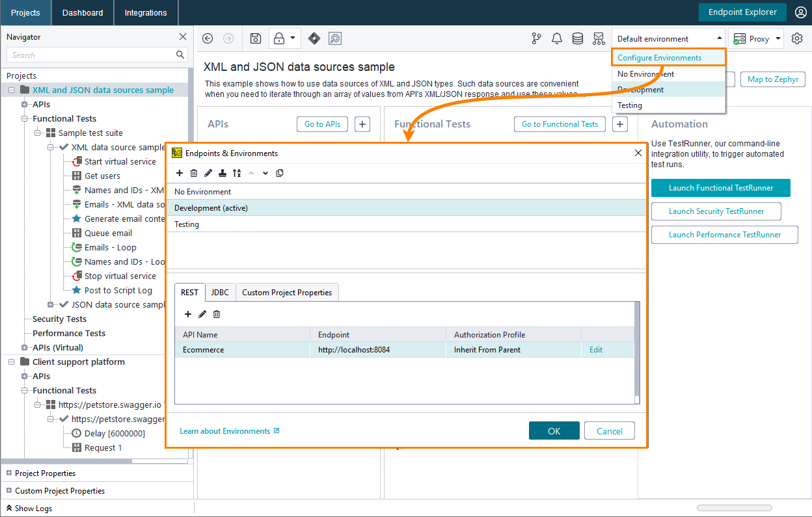Click the Map to Zephyr button

(773, 79)
